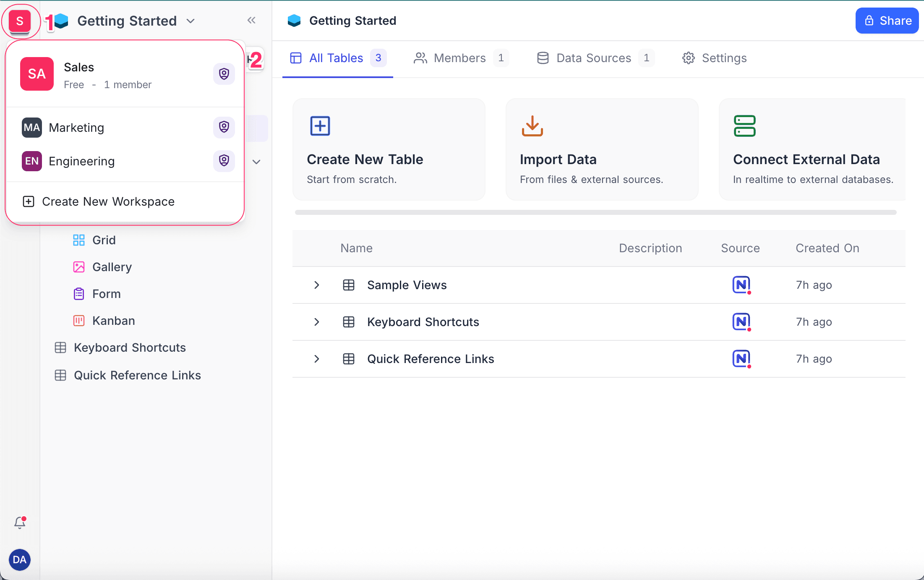The height and width of the screenshot is (580, 924).
Task: Expand the Quick Reference Links row
Action: (x=317, y=359)
